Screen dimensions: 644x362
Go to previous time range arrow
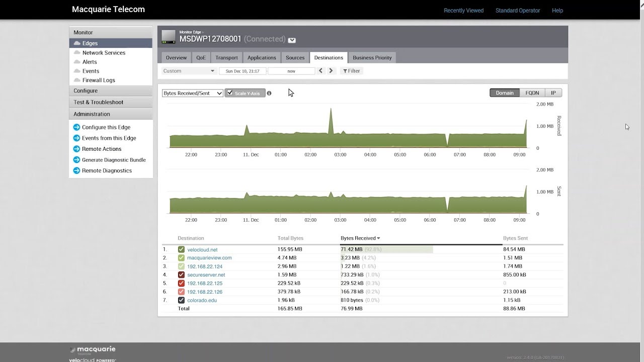(321, 71)
